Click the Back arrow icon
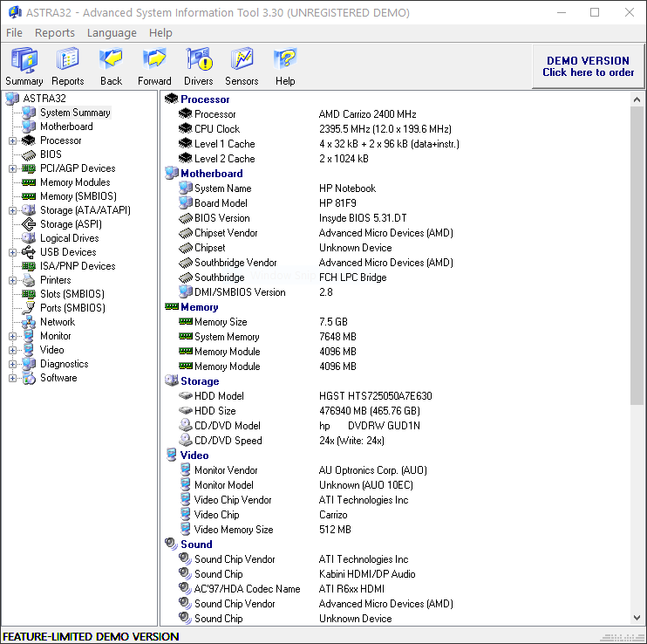The width and height of the screenshot is (647, 644). [111, 60]
